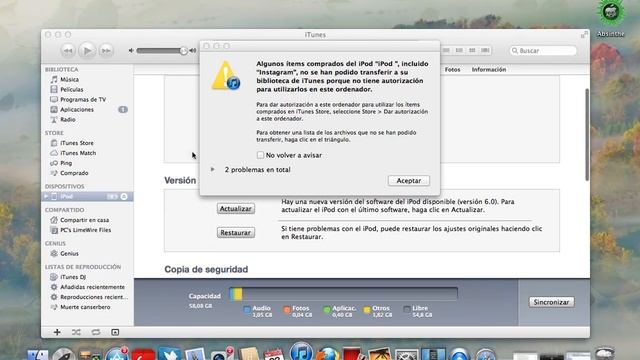Viewport: 640px width, 360px height.
Task: Skip to the previous track
Action: click(68, 51)
